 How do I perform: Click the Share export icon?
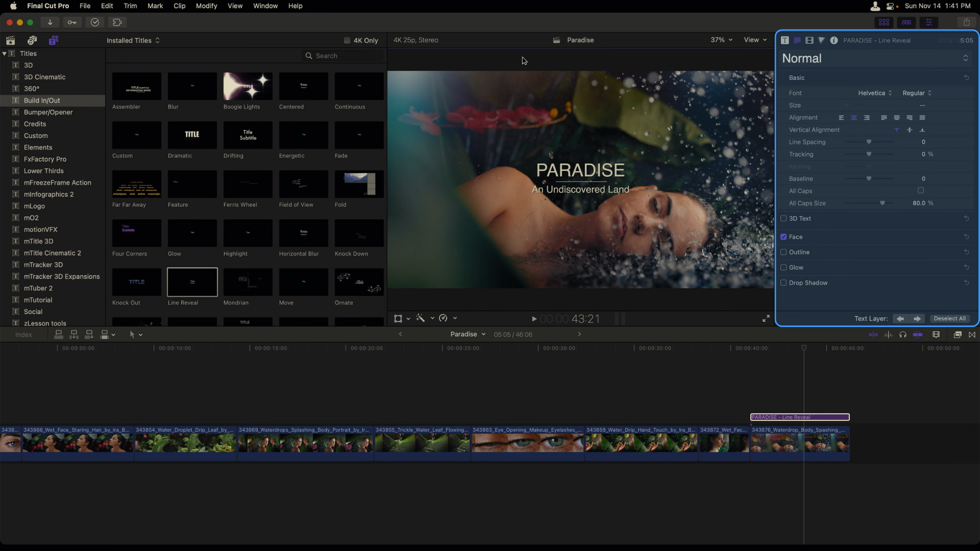pyautogui.click(x=966, y=22)
